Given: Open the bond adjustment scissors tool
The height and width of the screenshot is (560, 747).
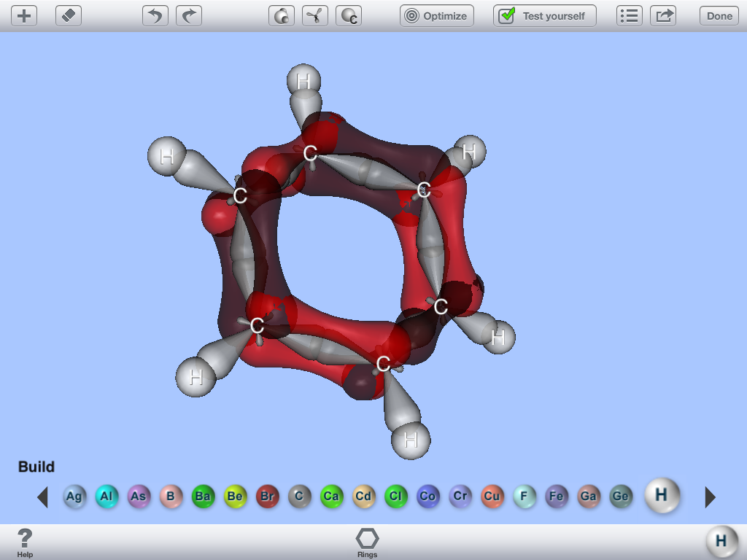Looking at the screenshot, I should point(315,15).
